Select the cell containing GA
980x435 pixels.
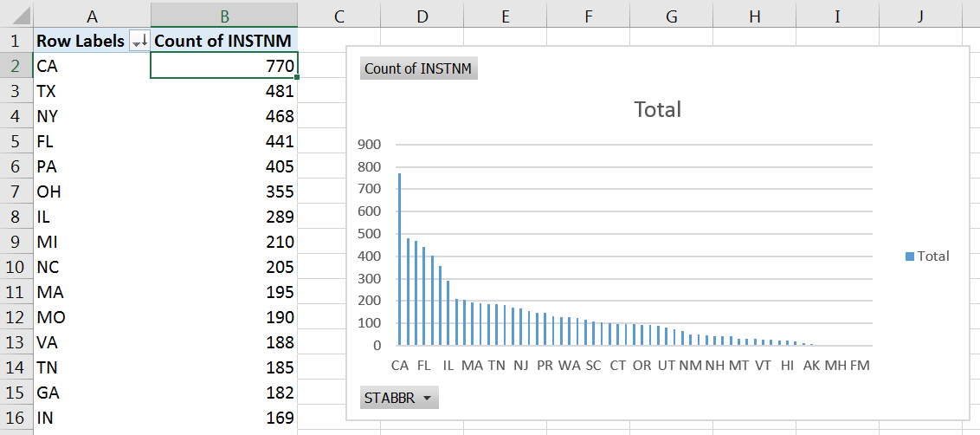pos(92,393)
